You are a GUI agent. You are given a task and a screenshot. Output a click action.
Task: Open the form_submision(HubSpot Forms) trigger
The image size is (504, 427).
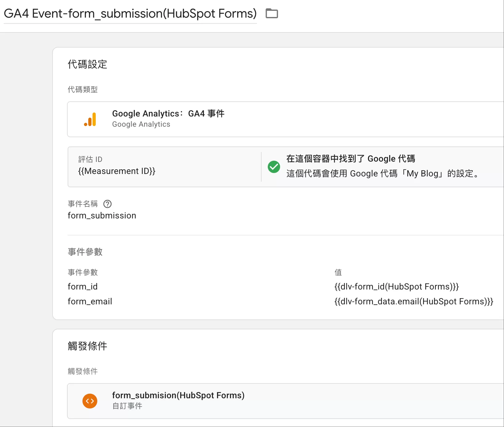[286, 401]
